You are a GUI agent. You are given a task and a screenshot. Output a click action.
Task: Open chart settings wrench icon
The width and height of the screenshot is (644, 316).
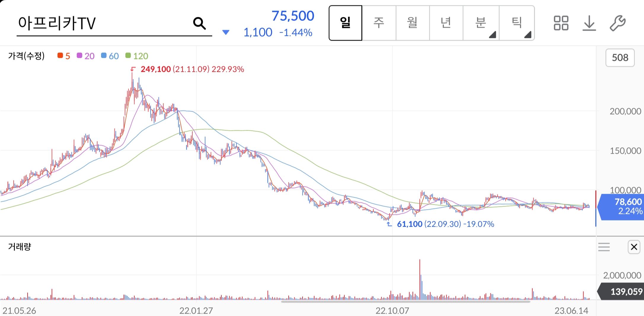[618, 23]
